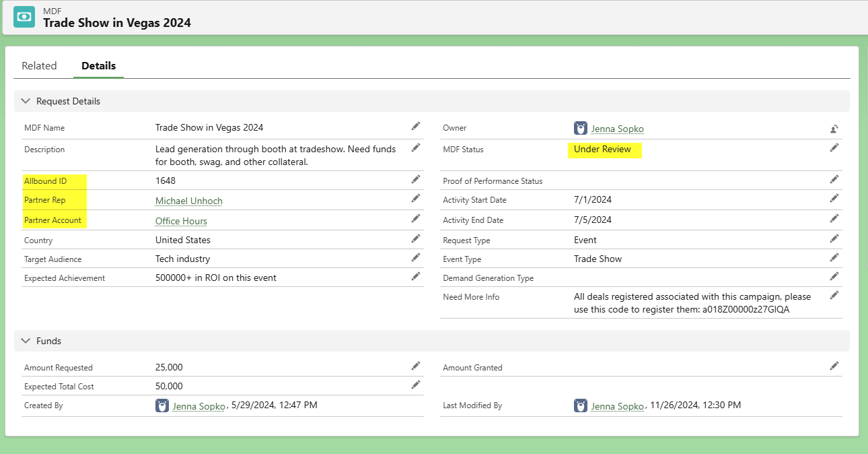Screen dimensions: 868x454
Task: Click Last Modified By Jenna Sopko avatar
Action: coord(581,406)
